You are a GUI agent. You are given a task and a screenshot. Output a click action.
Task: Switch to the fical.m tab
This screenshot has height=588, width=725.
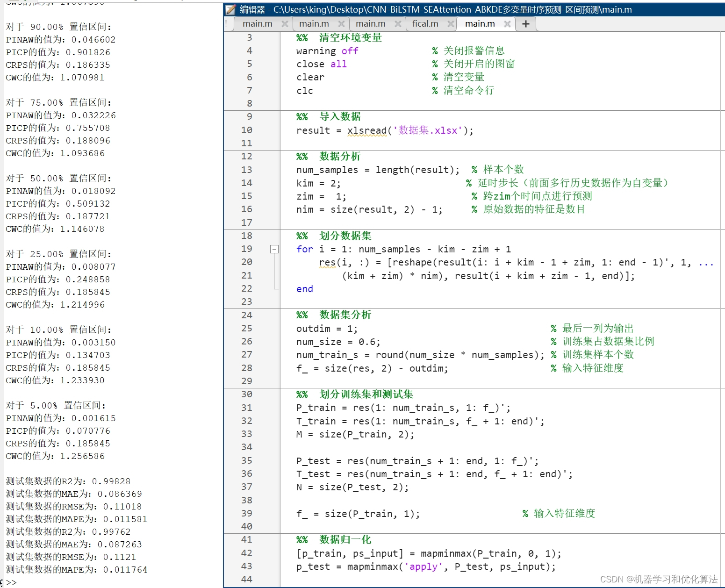coord(425,24)
